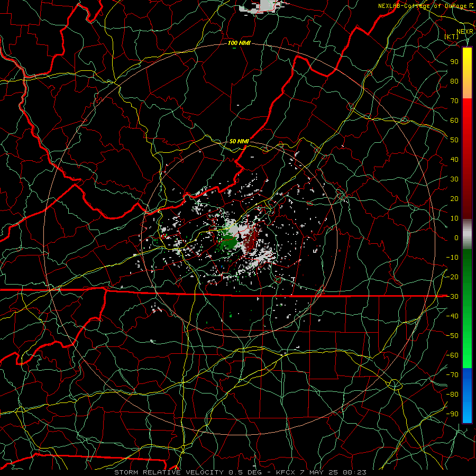Click the 20 value on velocity scale
Viewport: 476px width, 476px height.
coord(454,198)
